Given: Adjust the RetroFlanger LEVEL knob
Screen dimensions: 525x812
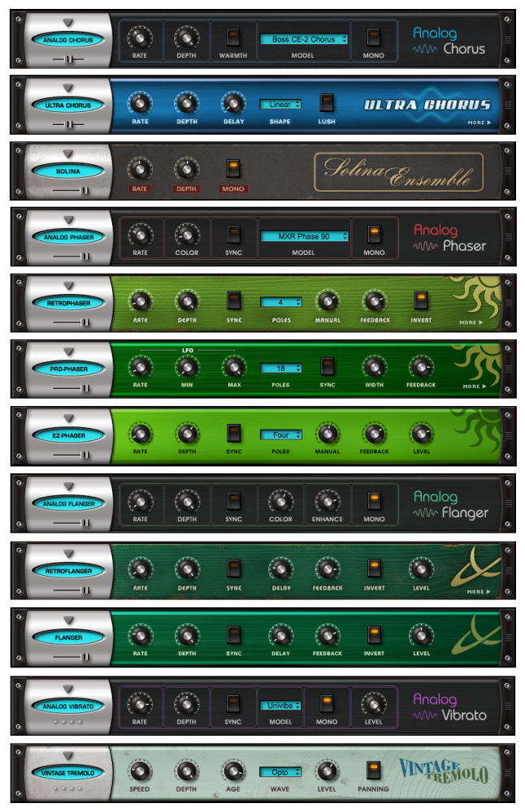Looking at the screenshot, I should coord(421,569).
